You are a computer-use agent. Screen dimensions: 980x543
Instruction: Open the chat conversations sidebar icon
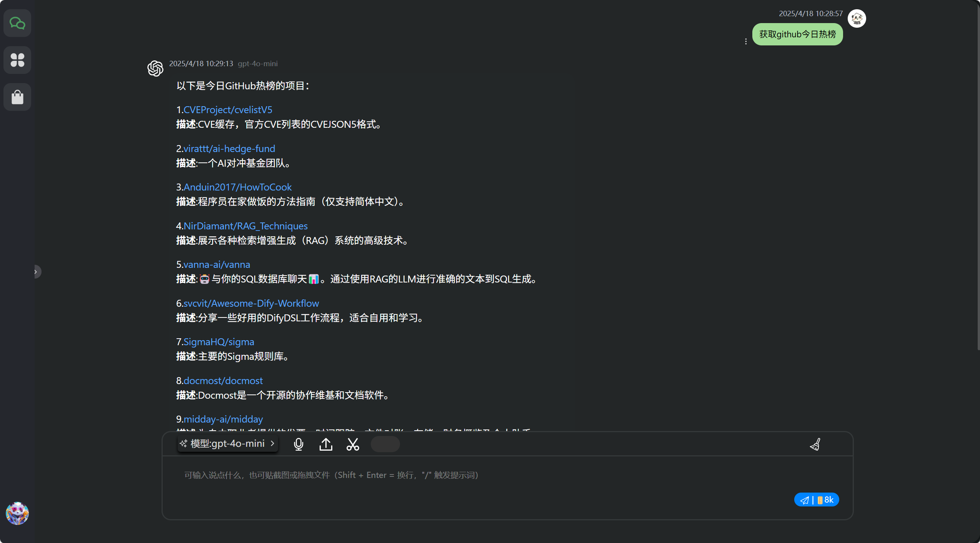[x=17, y=23]
